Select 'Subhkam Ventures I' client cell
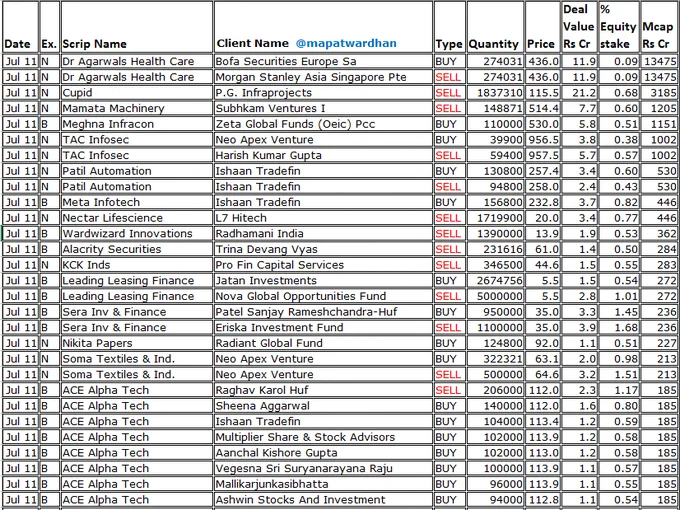 (323, 108)
